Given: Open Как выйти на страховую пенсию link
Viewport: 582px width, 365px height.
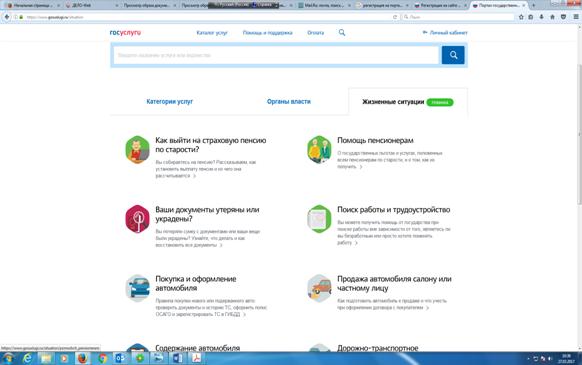Looking at the screenshot, I should pyautogui.click(x=210, y=145).
